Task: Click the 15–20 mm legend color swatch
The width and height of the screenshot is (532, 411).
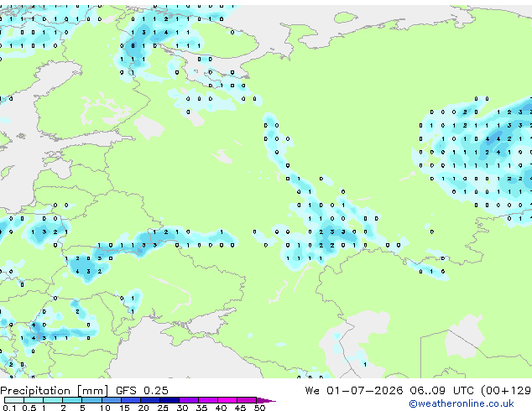Action: 131,400
